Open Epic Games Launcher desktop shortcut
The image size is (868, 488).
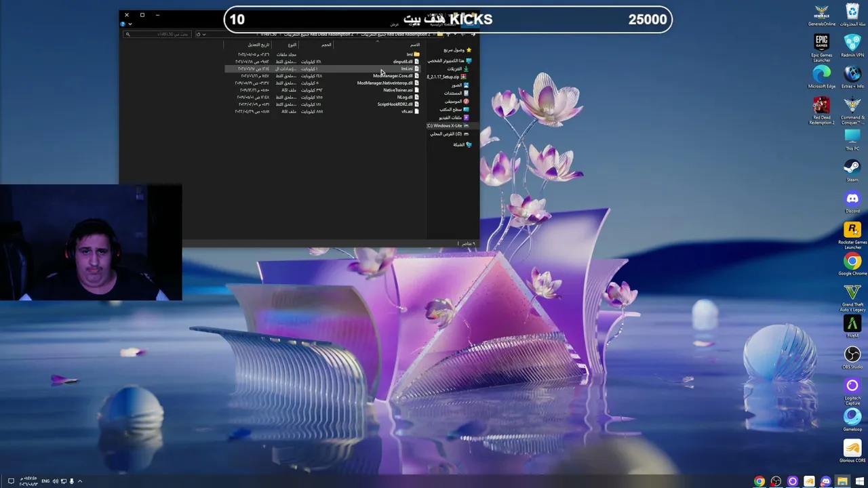(x=821, y=47)
